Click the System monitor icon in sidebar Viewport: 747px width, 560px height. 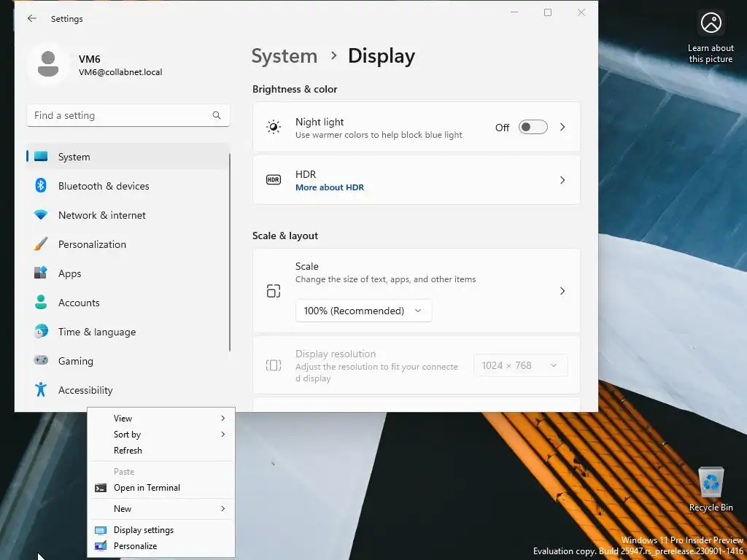tap(41, 157)
